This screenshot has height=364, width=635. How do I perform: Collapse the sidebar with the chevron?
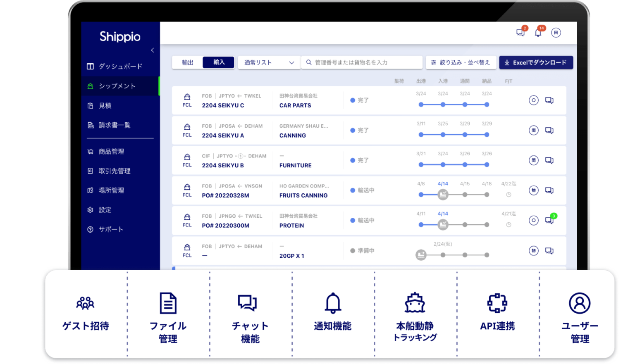[x=153, y=50]
